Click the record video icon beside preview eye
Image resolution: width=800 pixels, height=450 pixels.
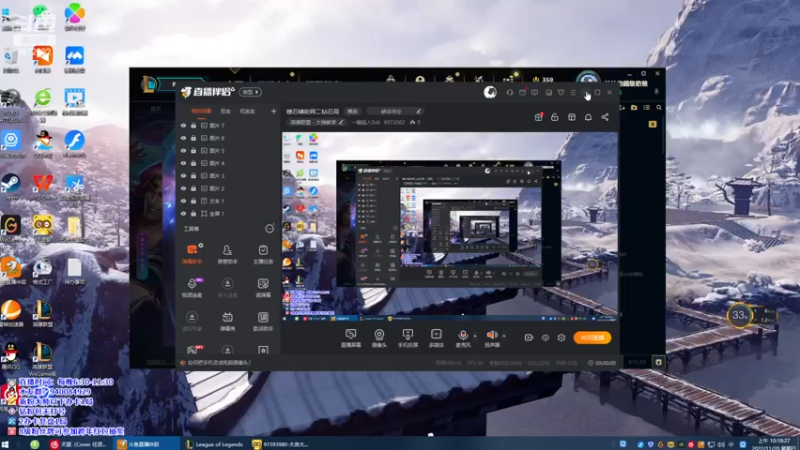point(529,338)
